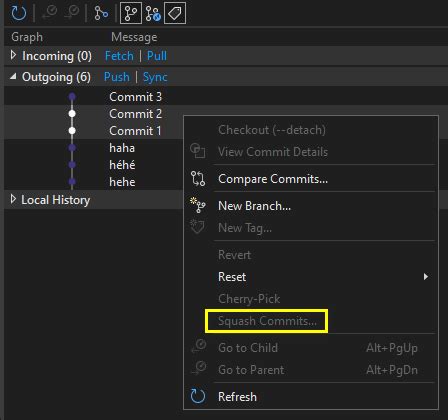This screenshot has height=420, width=448.
Task: Click the Go to Child toolbar icon
Action: (x=50, y=13)
